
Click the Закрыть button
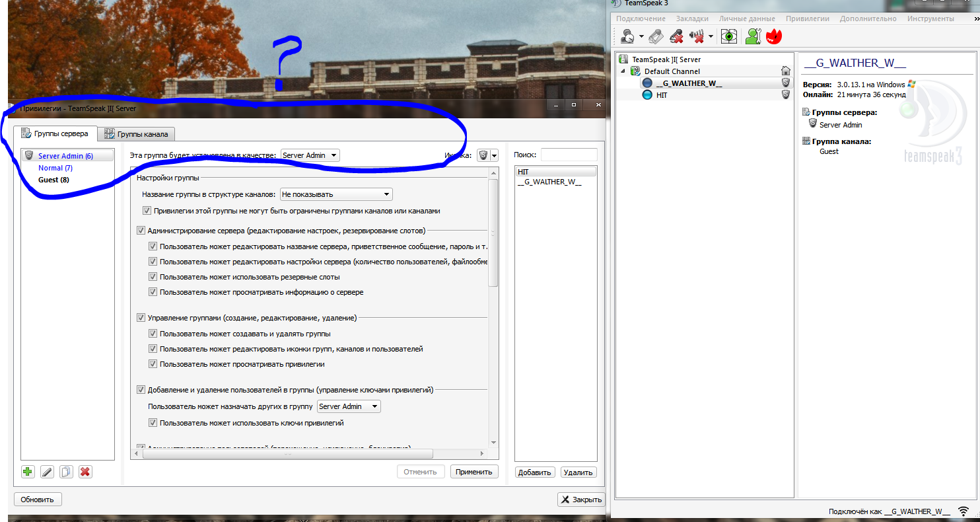(581, 500)
